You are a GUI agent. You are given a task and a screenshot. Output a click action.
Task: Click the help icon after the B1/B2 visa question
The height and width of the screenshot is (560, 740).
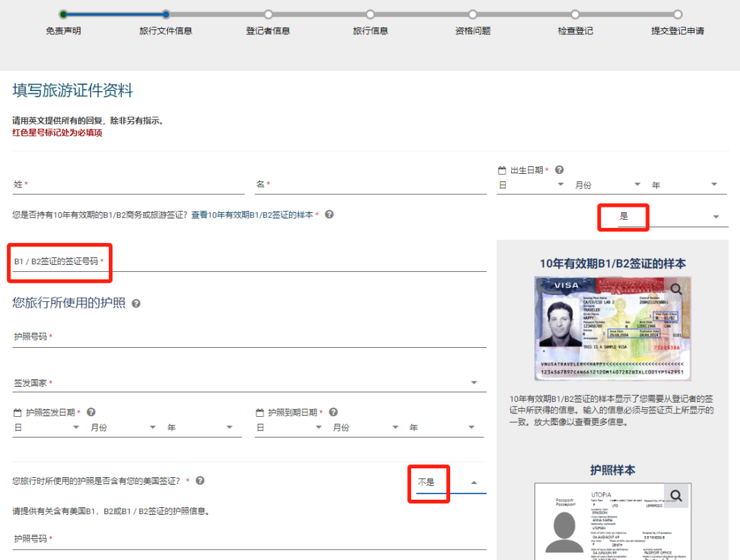[x=329, y=214]
